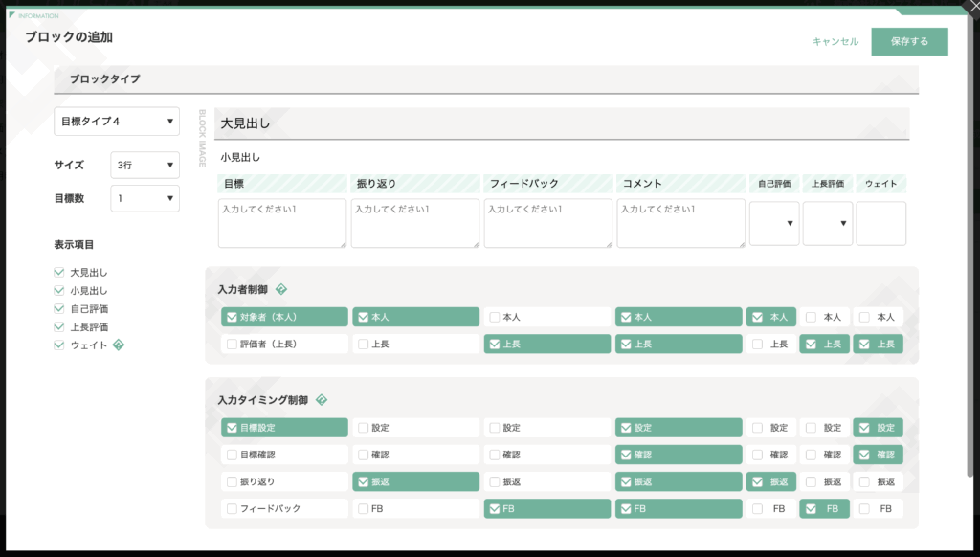Click the help icon beside 入力タイミング制御
This screenshot has height=557, width=980.
click(322, 400)
